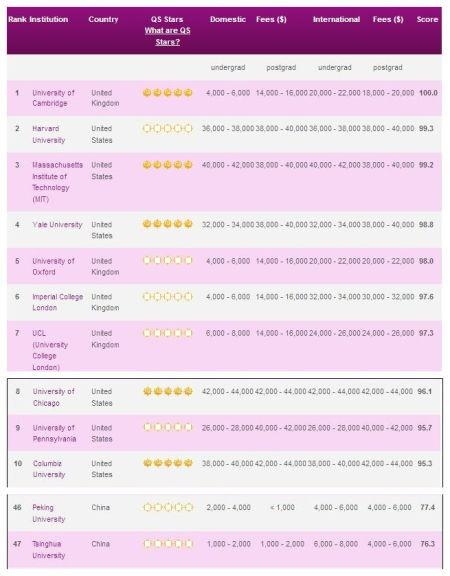This screenshot has width=450, height=576.
Task: Click University of Oxford outlined stars
Action: (168, 260)
